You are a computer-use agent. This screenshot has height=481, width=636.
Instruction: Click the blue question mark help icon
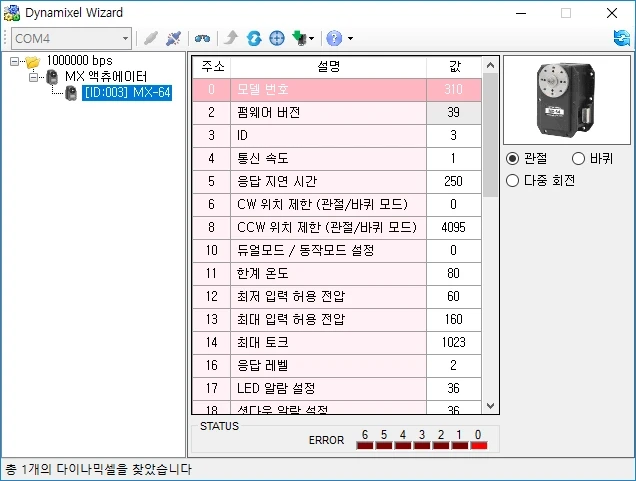[x=333, y=38]
